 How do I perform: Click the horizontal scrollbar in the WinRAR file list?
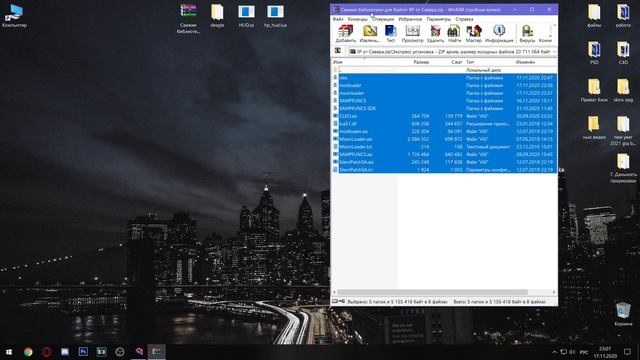pos(433,292)
